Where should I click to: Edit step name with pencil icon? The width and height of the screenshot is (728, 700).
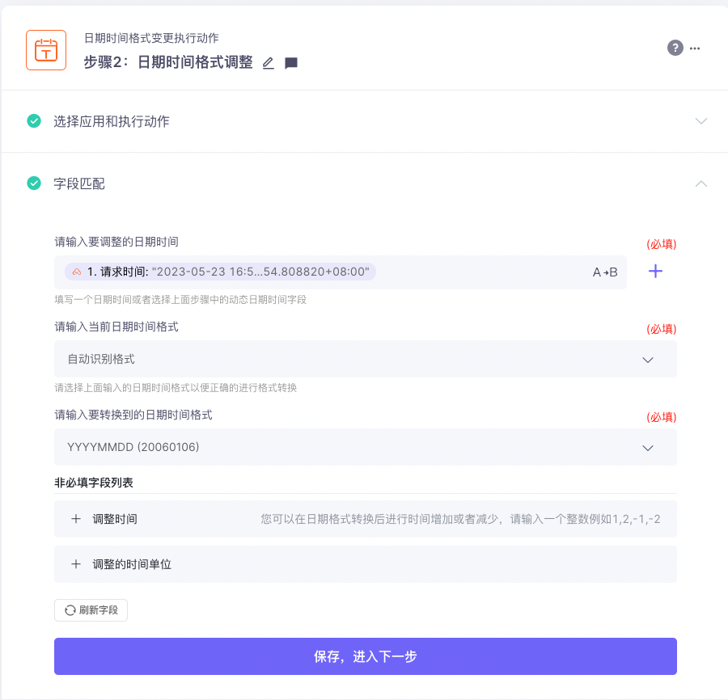[x=269, y=62]
